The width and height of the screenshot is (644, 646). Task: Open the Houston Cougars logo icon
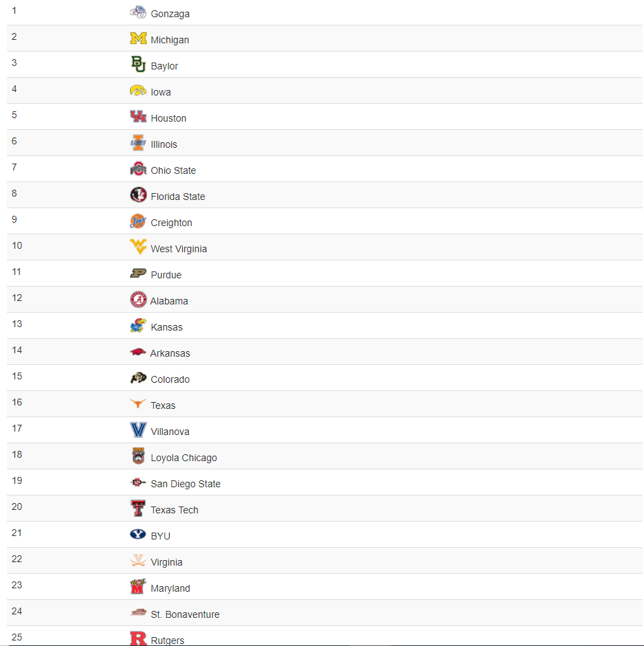coord(138,117)
